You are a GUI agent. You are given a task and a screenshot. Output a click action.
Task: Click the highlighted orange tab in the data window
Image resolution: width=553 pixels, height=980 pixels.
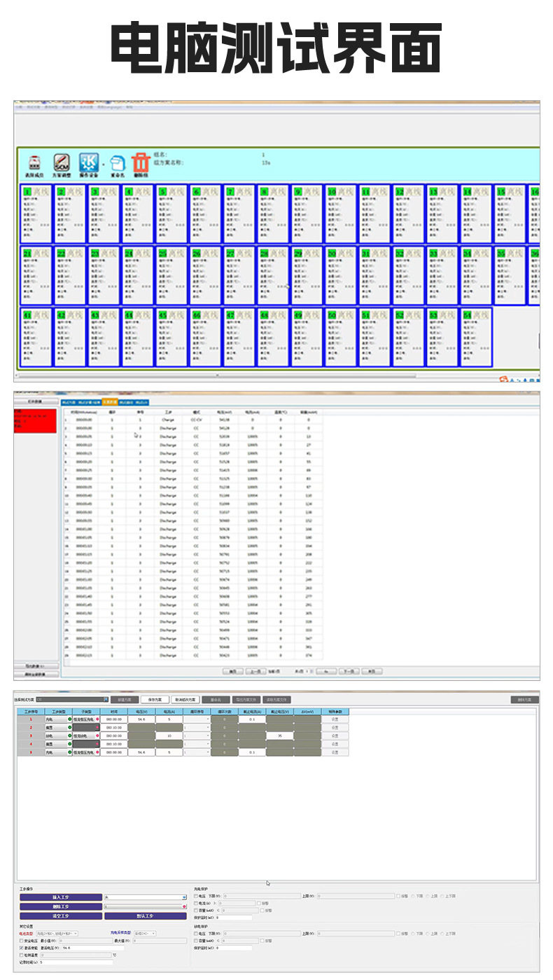(x=110, y=402)
